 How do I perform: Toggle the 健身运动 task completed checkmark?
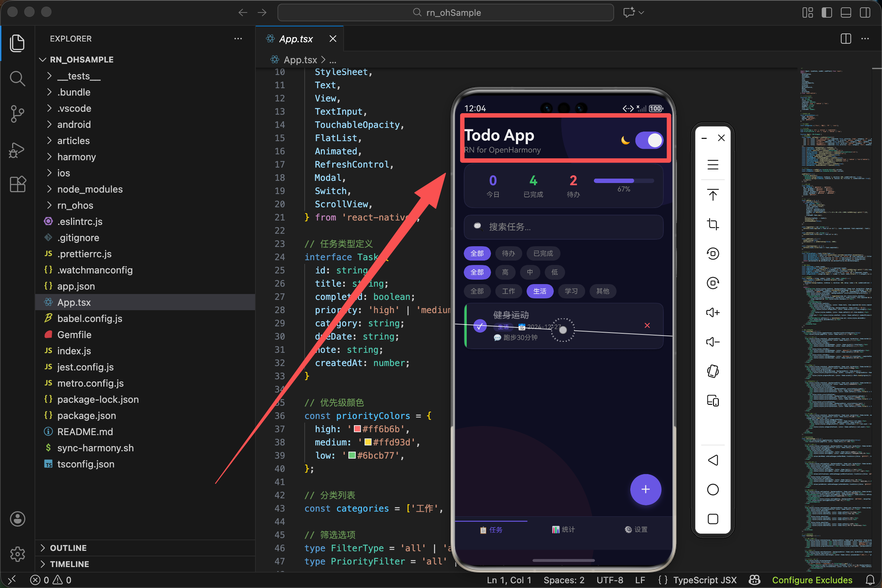(480, 326)
